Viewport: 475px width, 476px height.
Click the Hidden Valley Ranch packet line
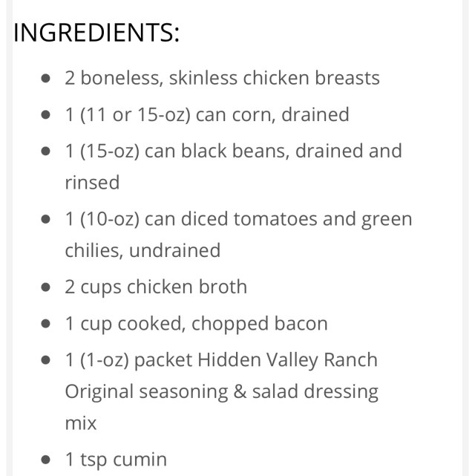click(x=221, y=360)
